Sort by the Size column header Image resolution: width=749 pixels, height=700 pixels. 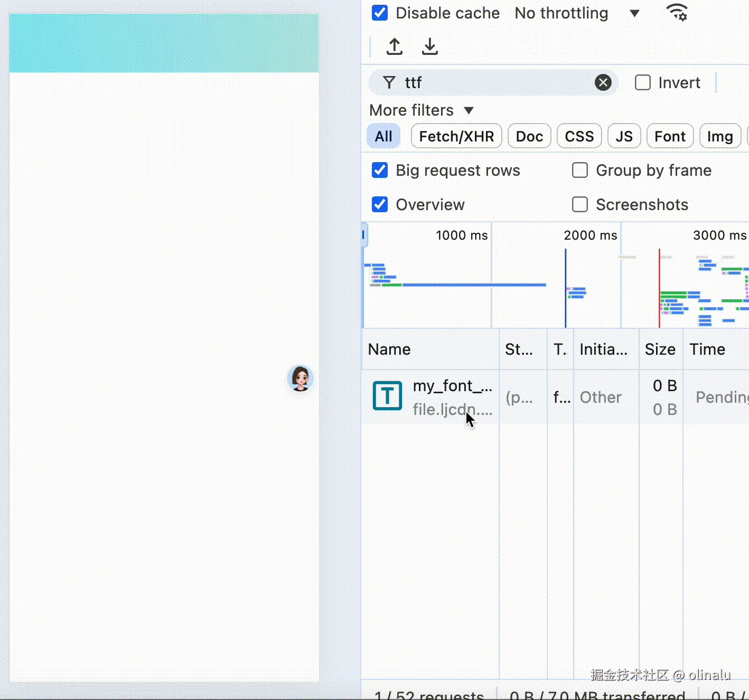coord(661,349)
